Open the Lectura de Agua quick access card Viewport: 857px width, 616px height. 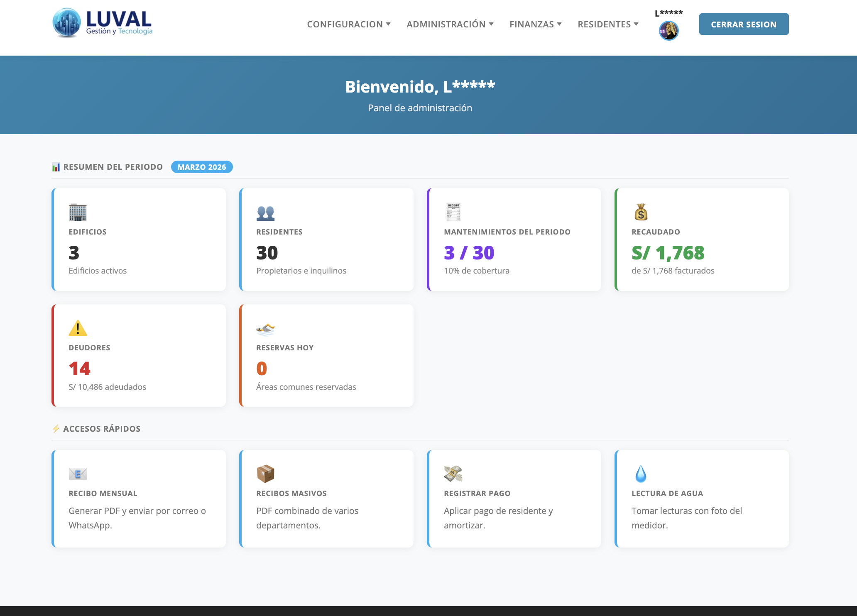[702, 499]
